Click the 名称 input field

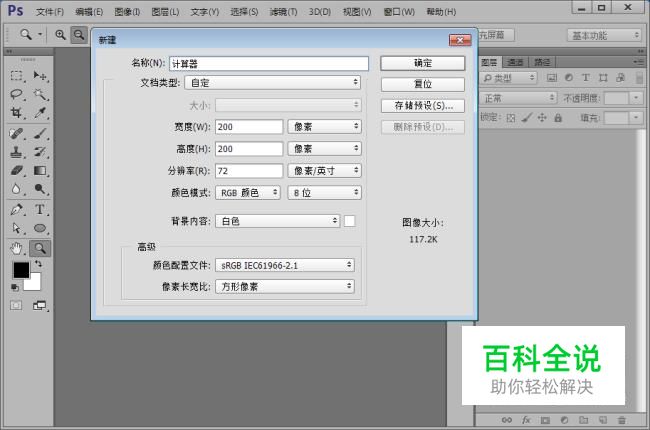pyautogui.click(x=269, y=63)
